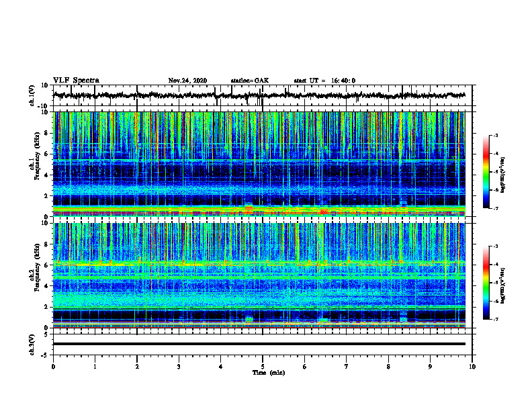Click the ch.2 color bar log(PSD) unit label
This screenshot has width=532, height=411.
click(503, 285)
